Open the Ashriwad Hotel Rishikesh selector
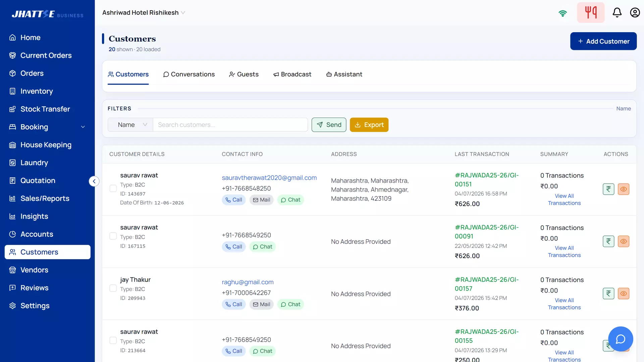Image resolution: width=644 pixels, height=362 pixels. tap(144, 13)
